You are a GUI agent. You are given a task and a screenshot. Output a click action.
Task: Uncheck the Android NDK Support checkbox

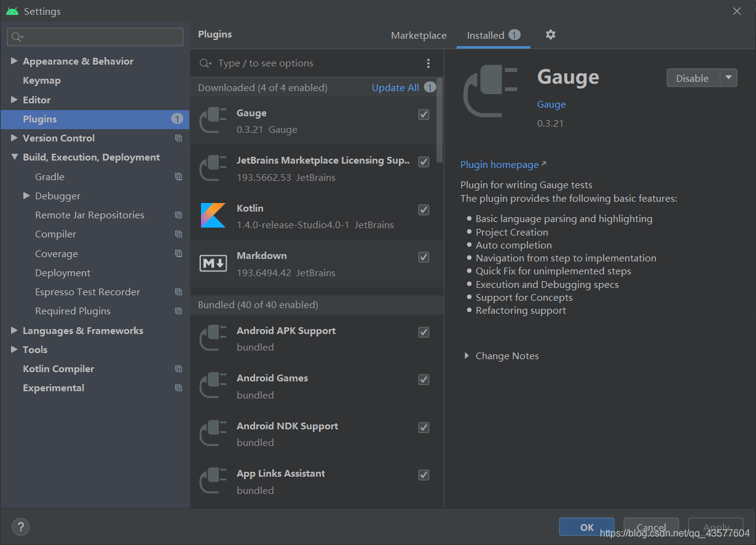[423, 428]
